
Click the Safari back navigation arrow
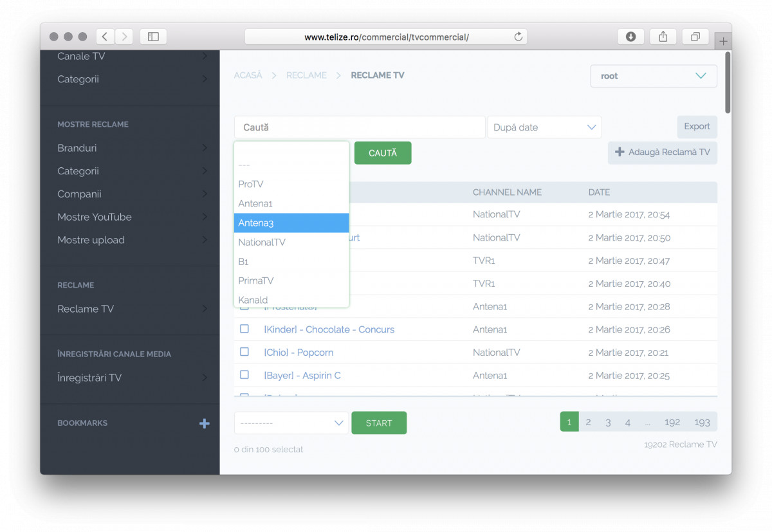tap(105, 37)
